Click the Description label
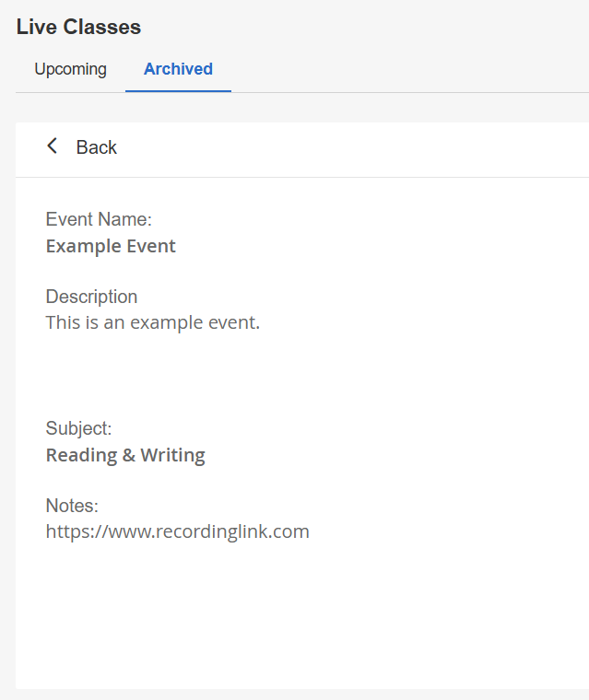 91,297
